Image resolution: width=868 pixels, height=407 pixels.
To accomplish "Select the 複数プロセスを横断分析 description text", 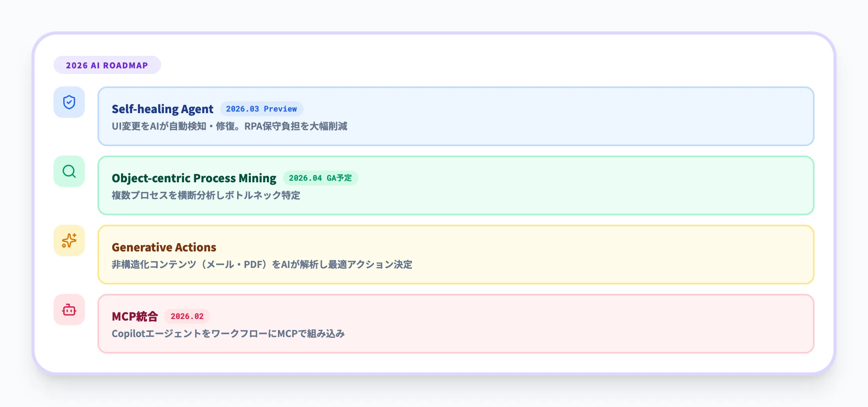I will [206, 195].
